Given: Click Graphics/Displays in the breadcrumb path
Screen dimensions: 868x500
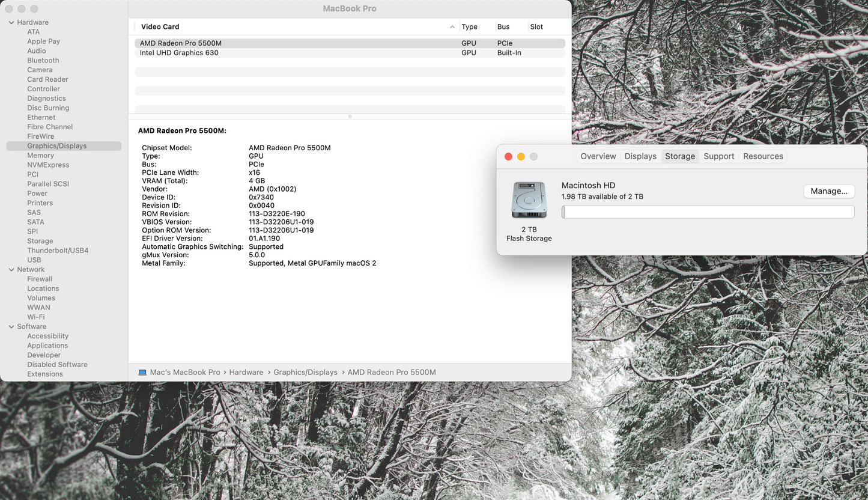Looking at the screenshot, I should (305, 372).
